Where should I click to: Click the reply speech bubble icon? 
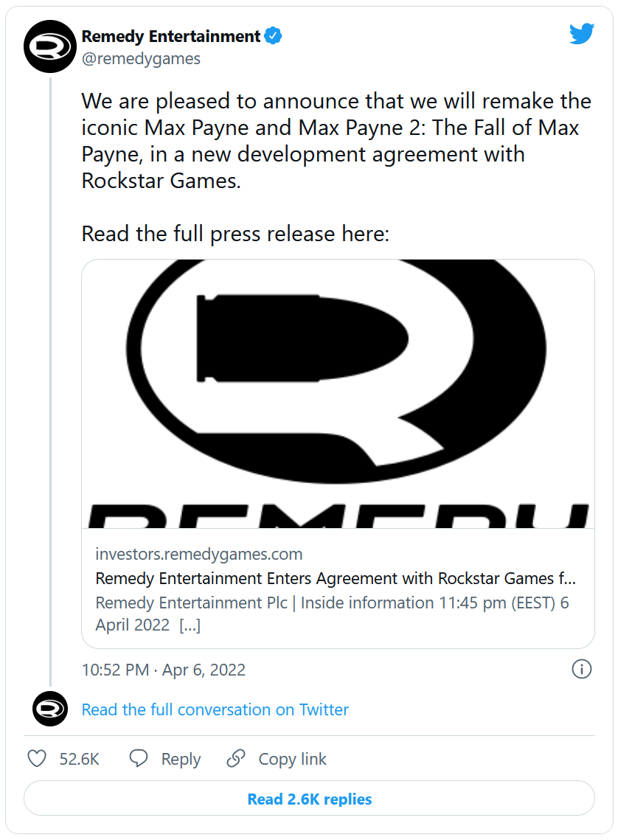139,759
